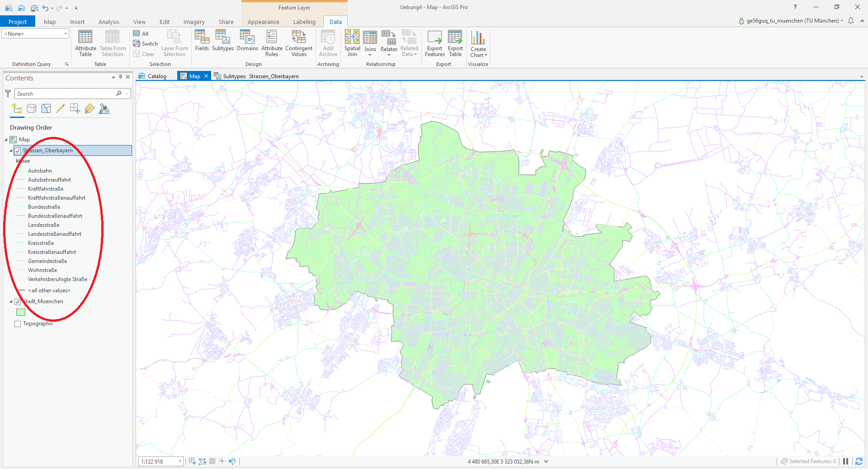Open the Project tab
The height and width of the screenshot is (469, 868).
[x=18, y=22]
